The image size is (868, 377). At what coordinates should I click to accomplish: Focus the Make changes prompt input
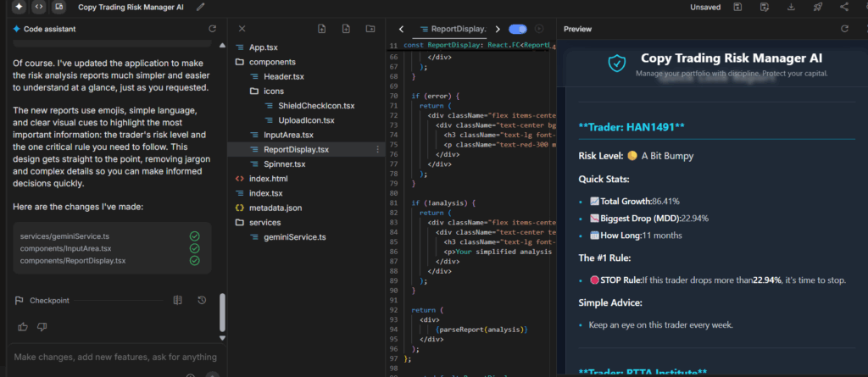(115, 357)
